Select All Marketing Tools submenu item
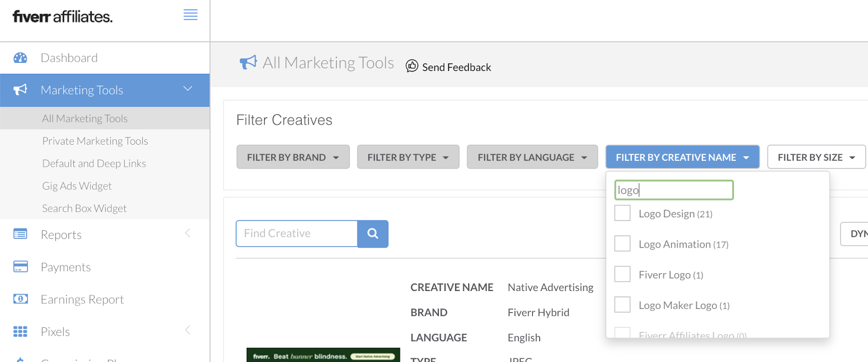The width and height of the screenshot is (868, 362). [x=85, y=118]
